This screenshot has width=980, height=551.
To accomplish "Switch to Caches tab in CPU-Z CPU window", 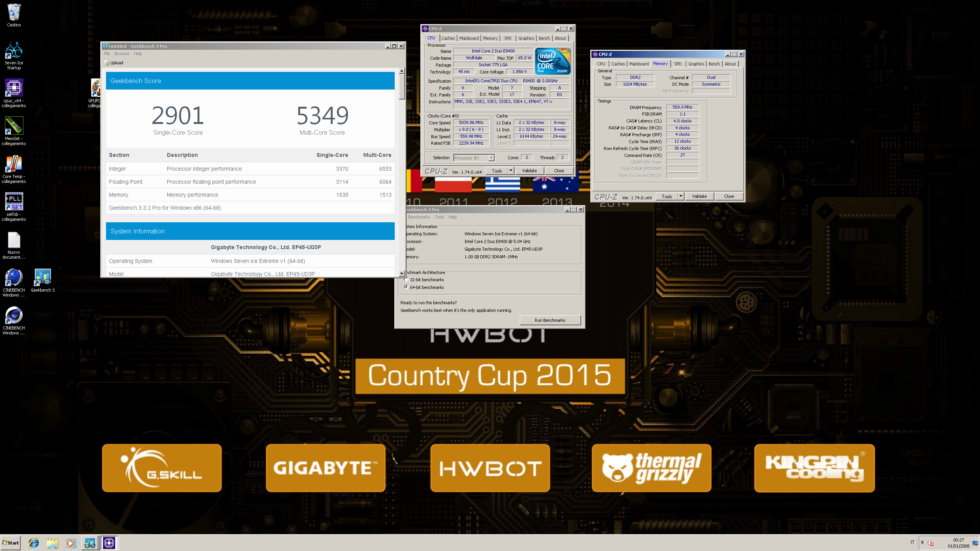I will [x=448, y=38].
